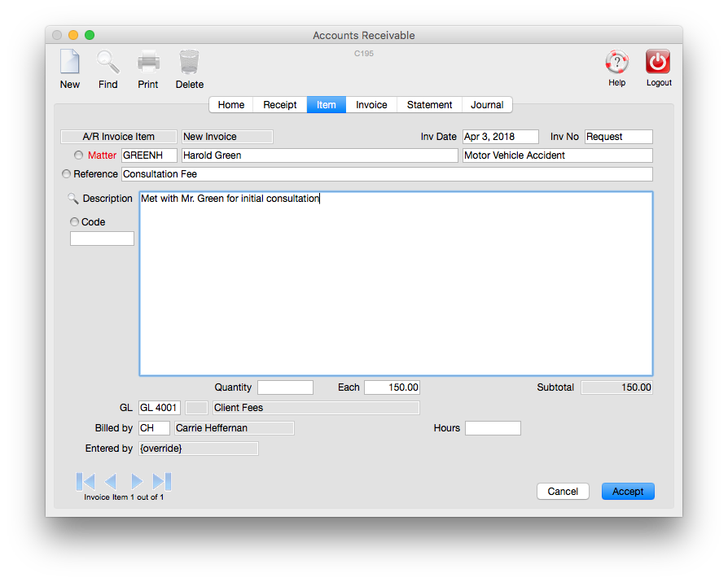Click the red Logout power icon
The height and width of the screenshot is (582, 728).
(x=658, y=63)
